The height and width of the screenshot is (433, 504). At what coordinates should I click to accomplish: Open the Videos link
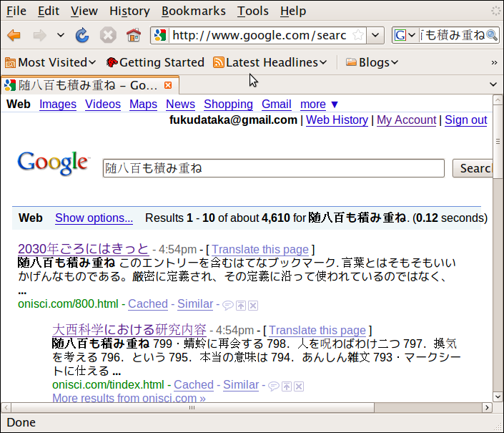coord(103,104)
